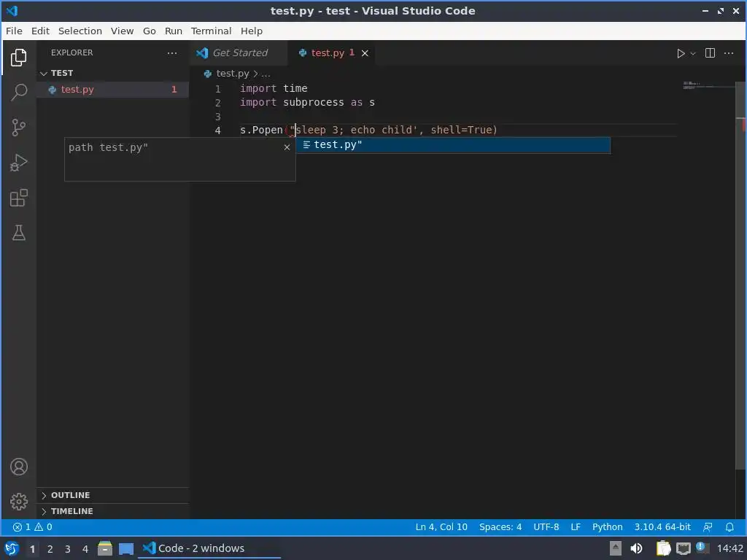
Task: Click line 2 import subprocess code
Action: coord(307,102)
